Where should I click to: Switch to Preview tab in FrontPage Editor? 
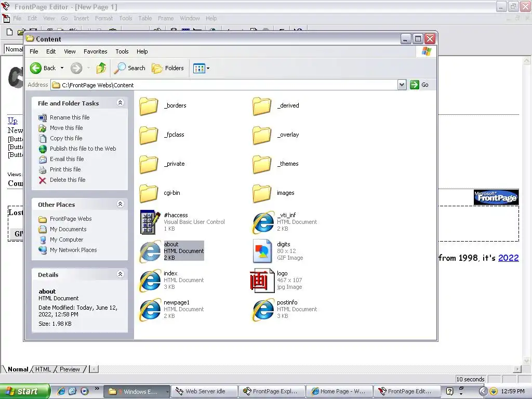[70, 369]
